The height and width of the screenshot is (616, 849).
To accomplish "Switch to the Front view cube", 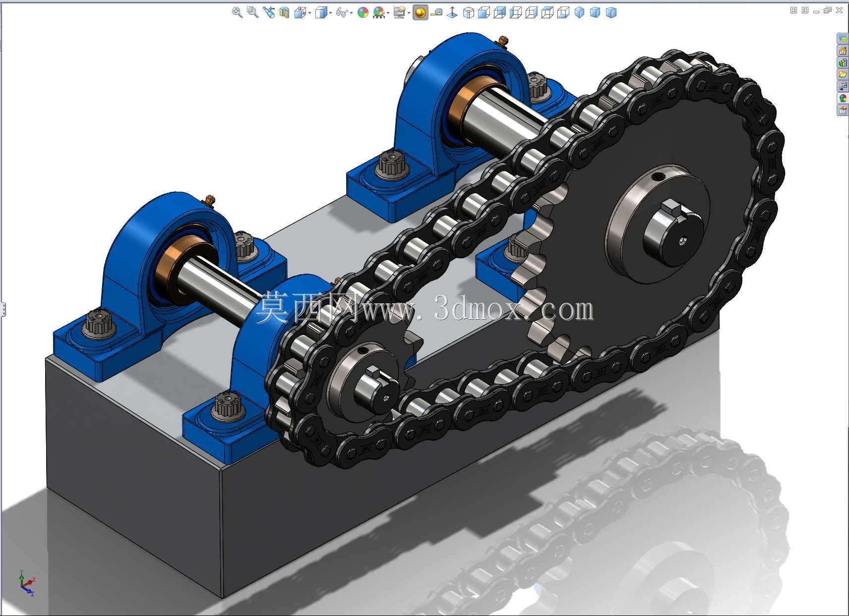I will pos(484,12).
